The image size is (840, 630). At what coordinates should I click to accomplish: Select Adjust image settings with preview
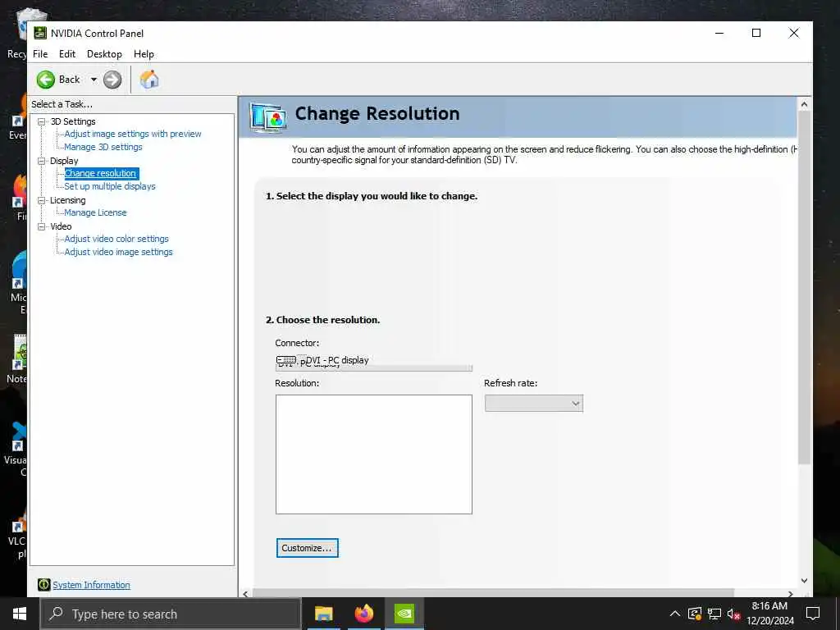click(133, 134)
